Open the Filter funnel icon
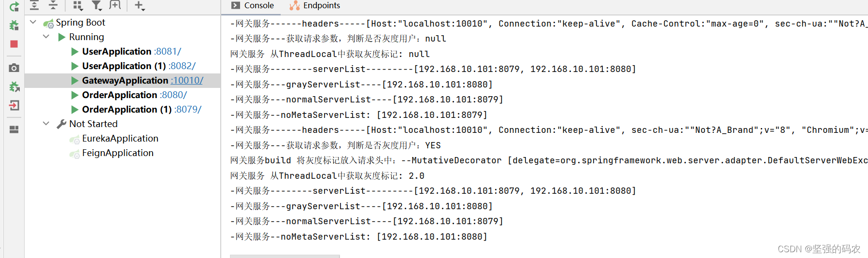The image size is (868, 258). tap(97, 5)
